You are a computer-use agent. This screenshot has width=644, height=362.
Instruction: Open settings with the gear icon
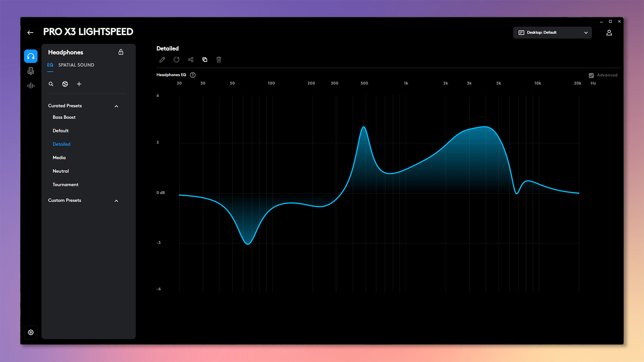[31, 332]
